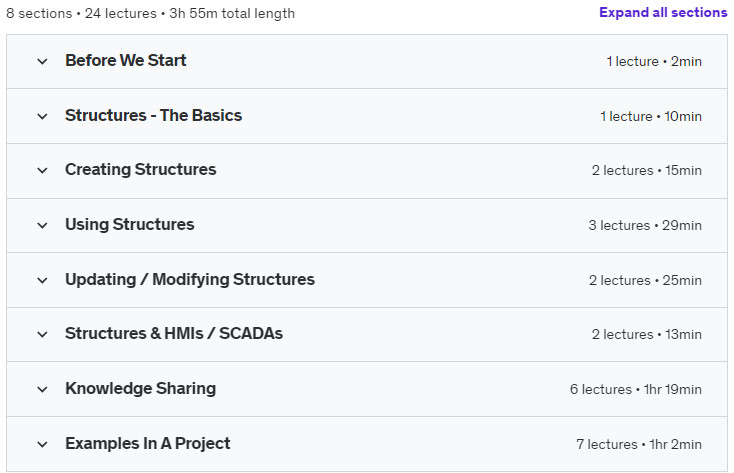Open the Structures - The Basics title
Image resolution: width=734 pixels, height=473 pixels.
coord(153,115)
